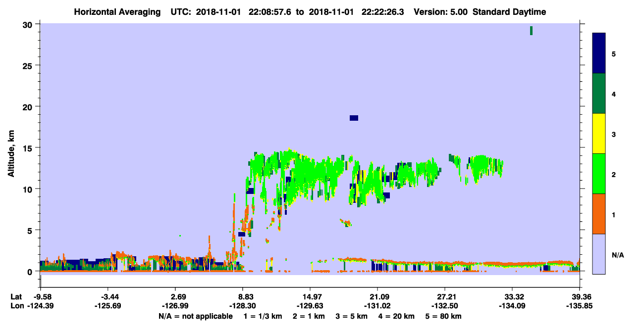The image size is (644, 330).
Task: Click the 'Standard Daytime' label
Action: (509, 12)
